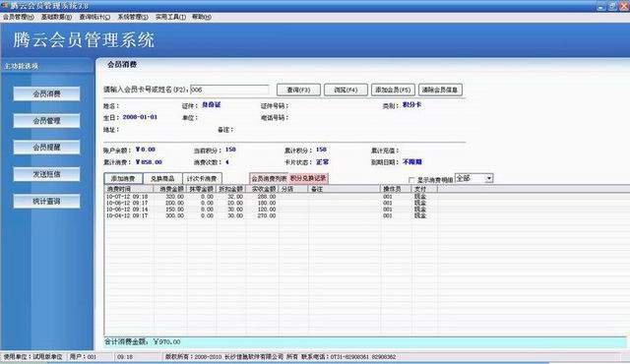630x364 pixels.
Task: Click the 查询(F3) button
Action: point(298,90)
